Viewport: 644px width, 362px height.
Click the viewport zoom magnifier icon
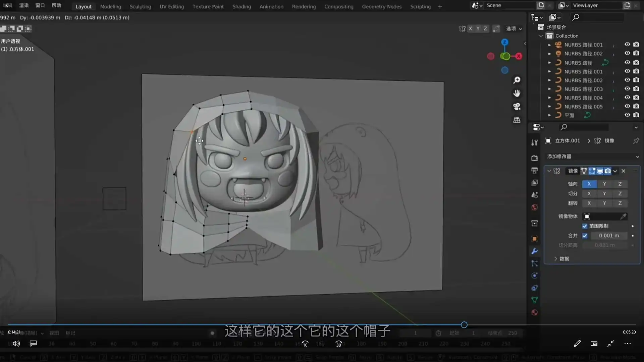[517, 80]
